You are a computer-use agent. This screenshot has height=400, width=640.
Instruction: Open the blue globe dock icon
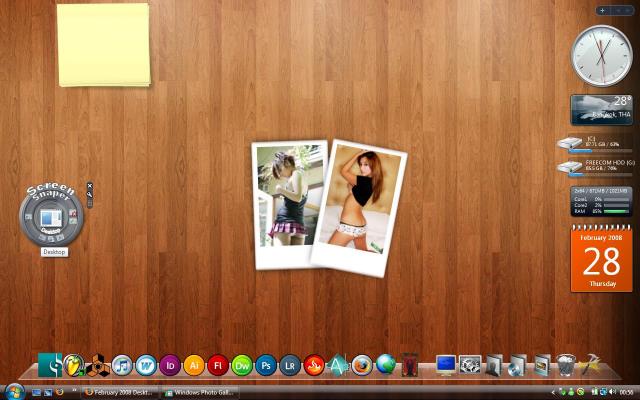(386, 364)
